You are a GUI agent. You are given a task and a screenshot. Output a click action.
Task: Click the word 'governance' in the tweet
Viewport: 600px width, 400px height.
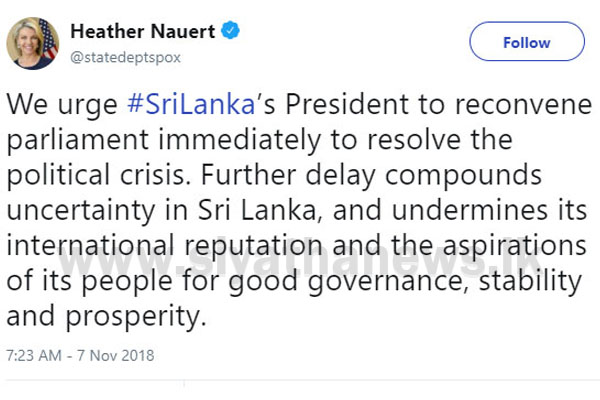click(388, 282)
